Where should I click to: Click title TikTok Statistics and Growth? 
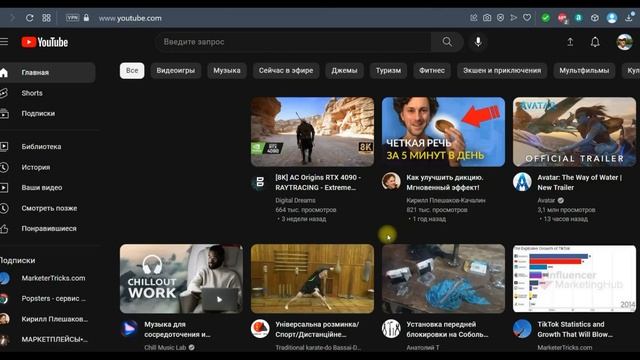(575, 329)
